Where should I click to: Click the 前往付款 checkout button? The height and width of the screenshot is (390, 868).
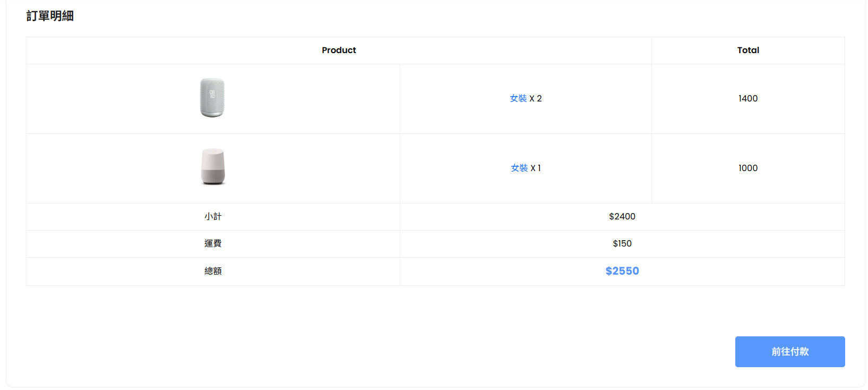[790, 352]
